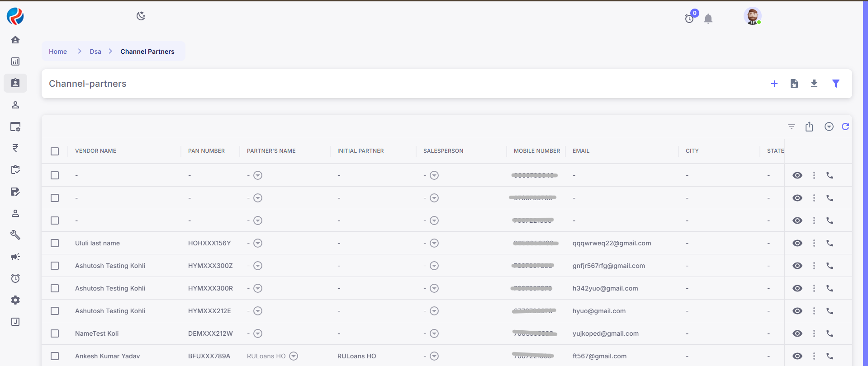This screenshot has height=366, width=868.
Task: View details of NameTest Koli via eye icon
Action: tap(797, 333)
